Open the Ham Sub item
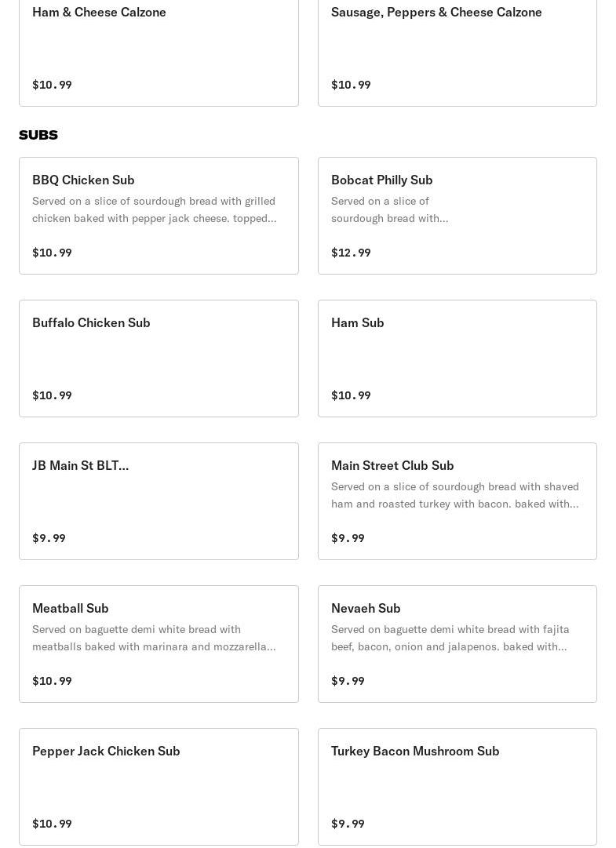 coord(457,358)
